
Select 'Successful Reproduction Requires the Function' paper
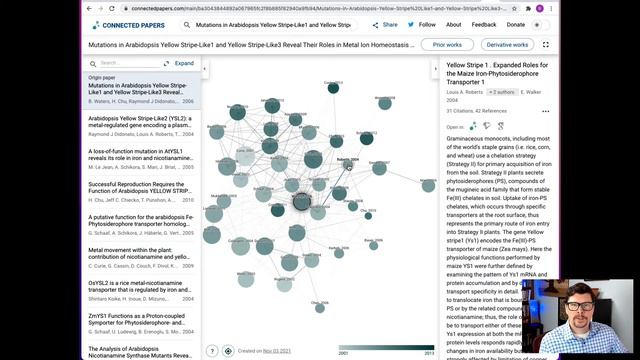tap(141, 191)
